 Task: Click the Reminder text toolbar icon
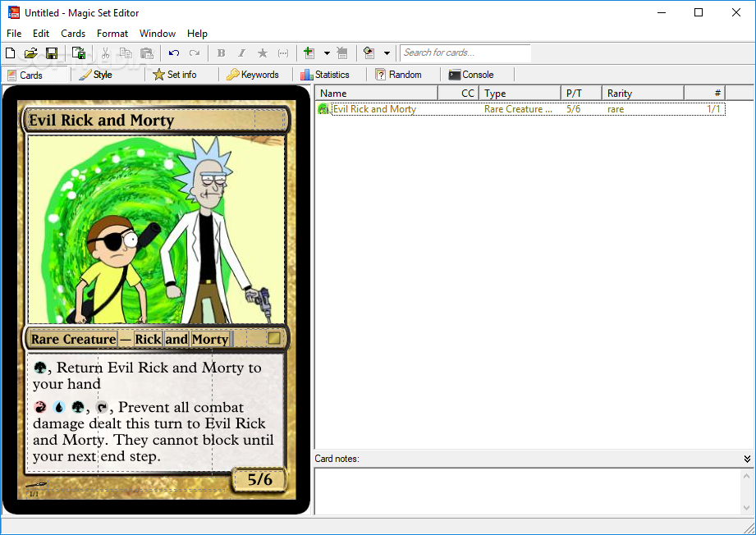pyautogui.click(x=283, y=53)
